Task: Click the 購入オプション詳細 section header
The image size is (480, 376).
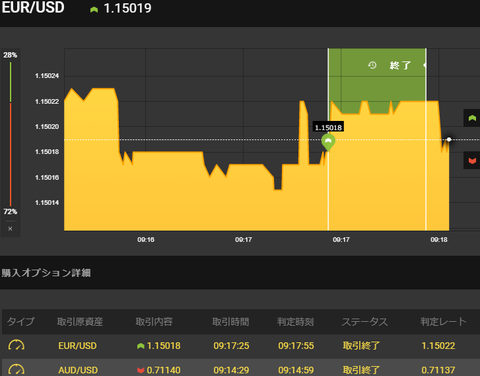Action: coord(46,273)
